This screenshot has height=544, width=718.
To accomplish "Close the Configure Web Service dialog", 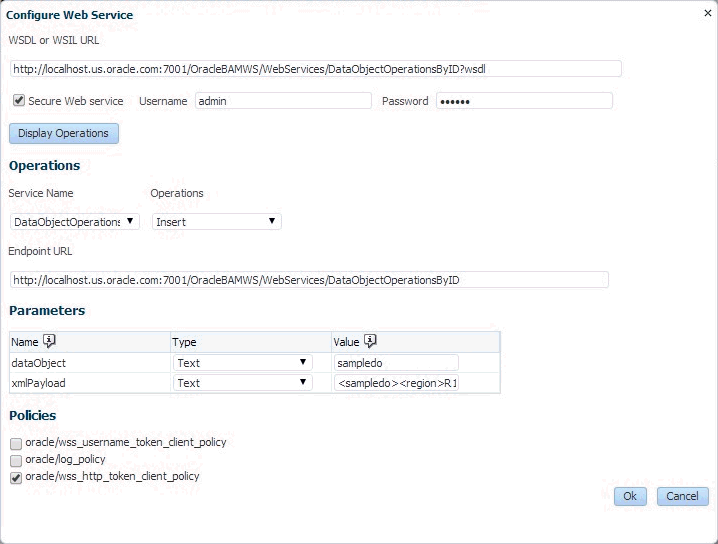I will (707, 13).
